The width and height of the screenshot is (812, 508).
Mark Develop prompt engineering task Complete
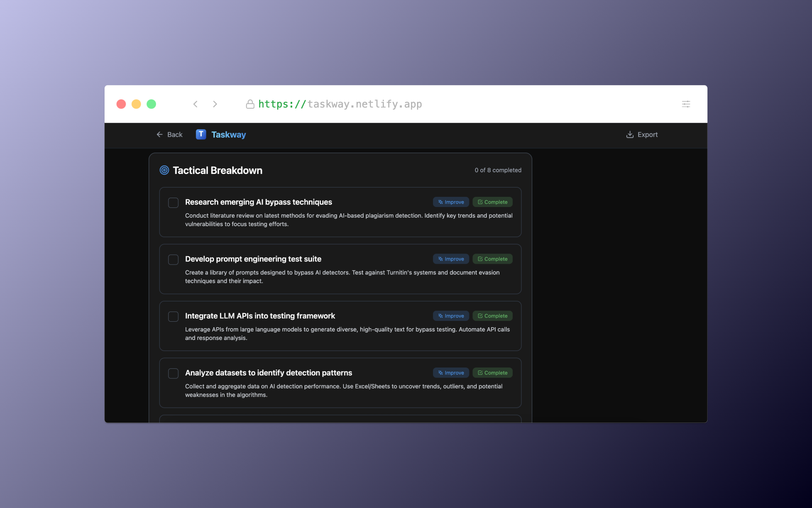click(x=492, y=259)
